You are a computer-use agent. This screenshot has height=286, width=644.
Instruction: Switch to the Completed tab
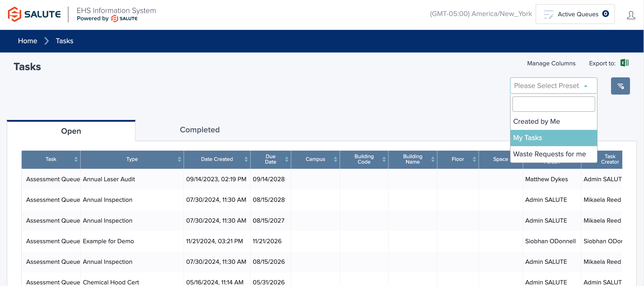pos(200,130)
